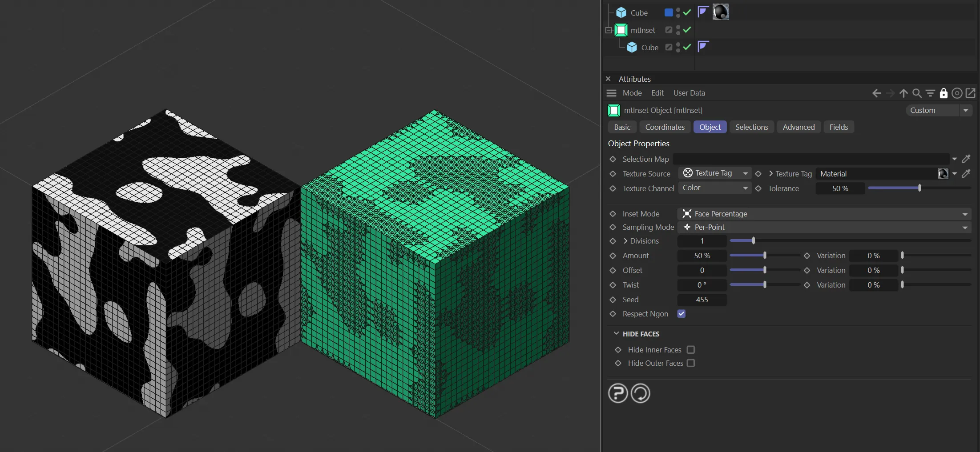The width and height of the screenshot is (980, 452).
Task: Enable Hide Outer Faces checkbox
Action: [691, 363]
